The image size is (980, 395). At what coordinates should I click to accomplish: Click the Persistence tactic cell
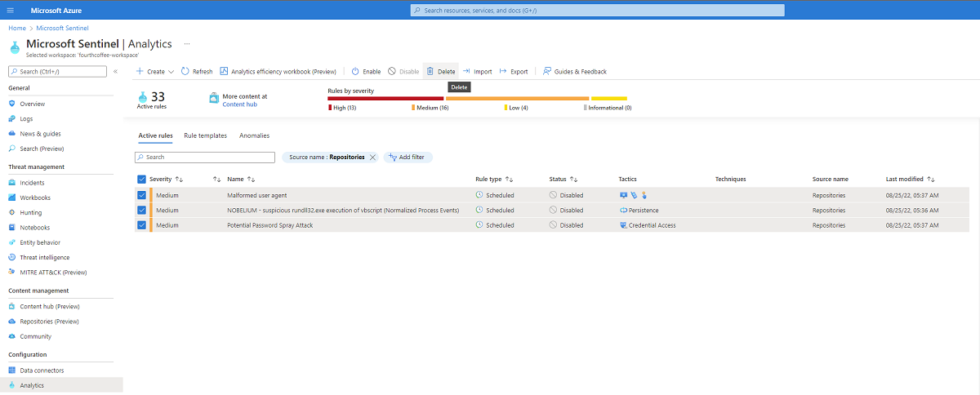coord(639,210)
